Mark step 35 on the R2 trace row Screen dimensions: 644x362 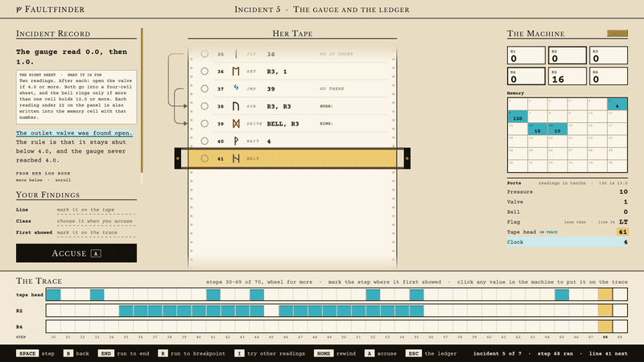(126, 311)
